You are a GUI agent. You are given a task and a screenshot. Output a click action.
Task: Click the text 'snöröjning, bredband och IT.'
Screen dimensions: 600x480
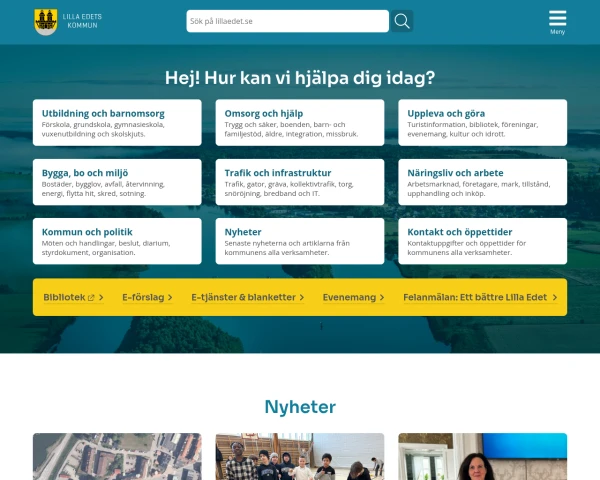click(272, 194)
